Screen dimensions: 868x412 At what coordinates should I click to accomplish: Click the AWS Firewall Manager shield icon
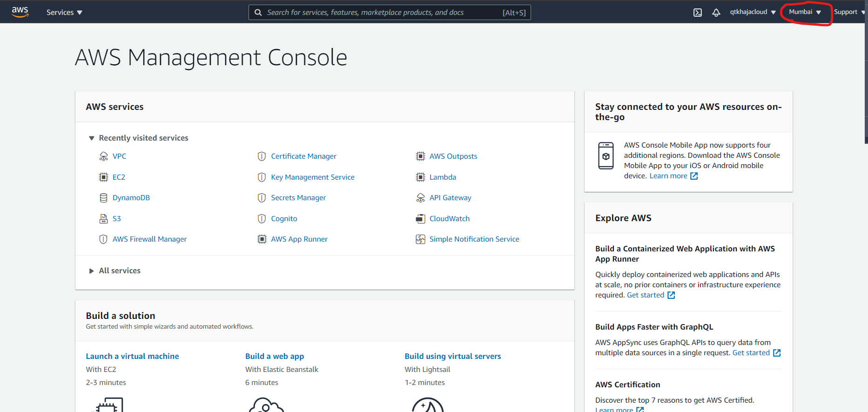(103, 239)
